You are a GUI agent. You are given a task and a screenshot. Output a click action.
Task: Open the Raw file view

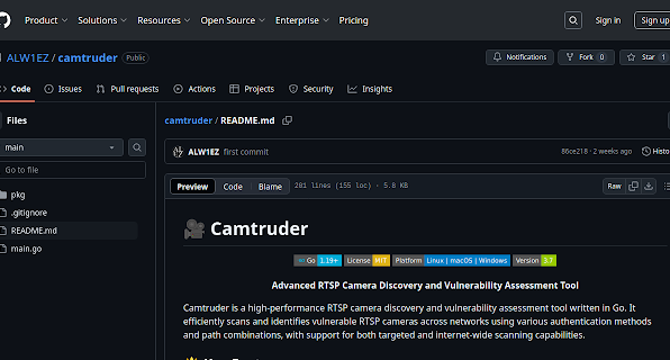pos(614,186)
